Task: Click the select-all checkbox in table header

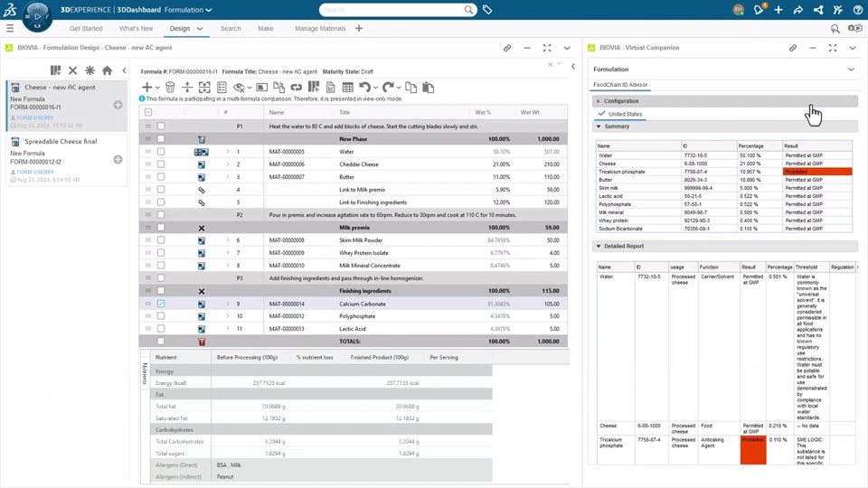Action: (148, 112)
